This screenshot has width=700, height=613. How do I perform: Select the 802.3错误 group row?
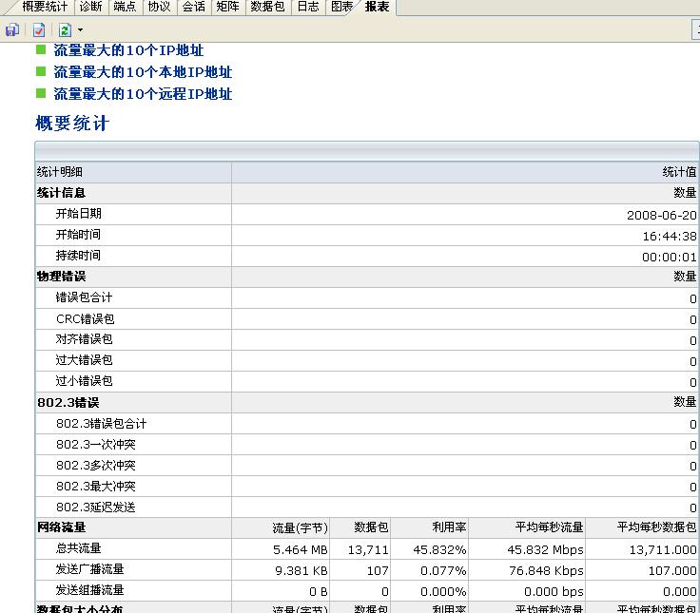pyautogui.click(x=366, y=402)
